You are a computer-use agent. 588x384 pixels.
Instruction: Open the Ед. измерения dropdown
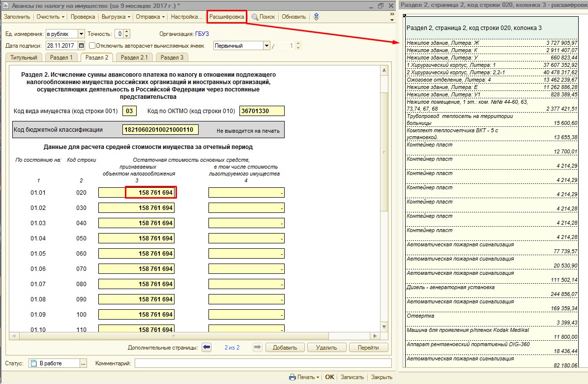pyautogui.click(x=81, y=34)
